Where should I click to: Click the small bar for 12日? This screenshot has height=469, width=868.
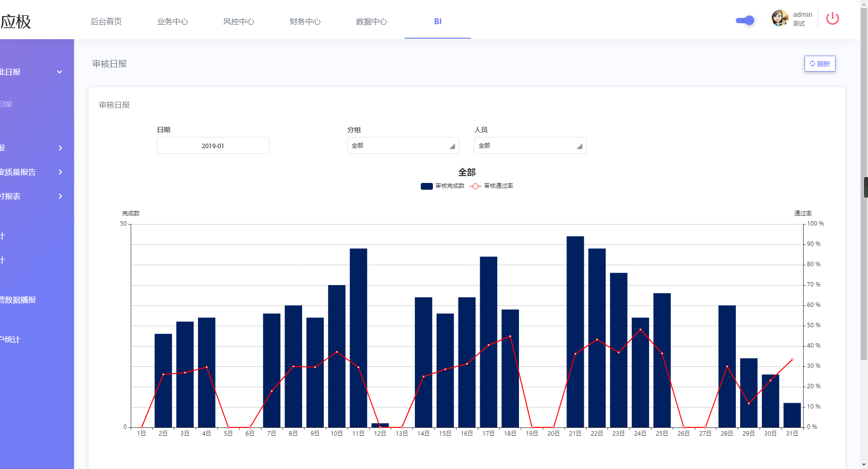click(380, 425)
